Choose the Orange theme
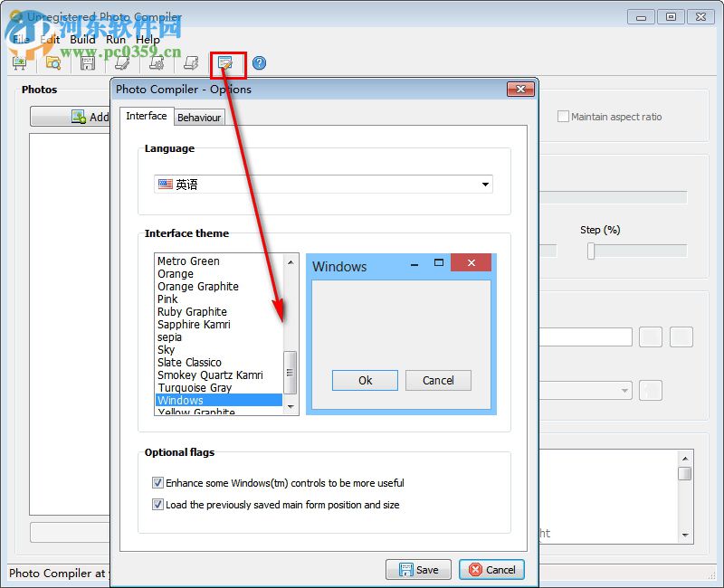Screen dimensions: 724x588 click(x=219, y=274)
